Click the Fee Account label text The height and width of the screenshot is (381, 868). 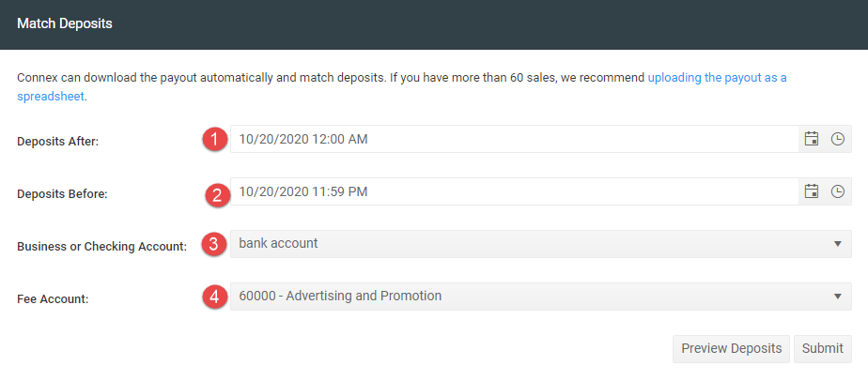(x=54, y=299)
